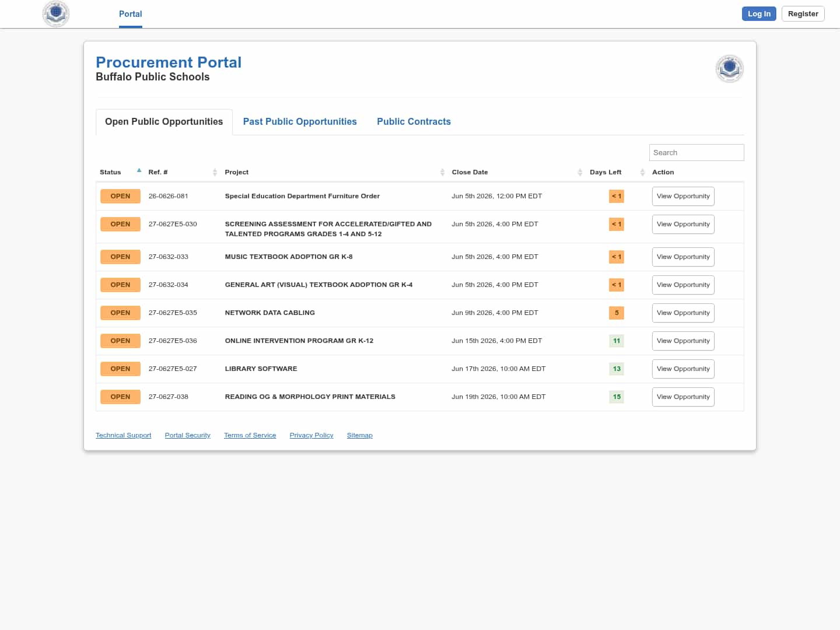Image resolution: width=840 pixels, height=630 pixels.
Task: Click days left badge showing 15
Action: [x=617, y=397]
